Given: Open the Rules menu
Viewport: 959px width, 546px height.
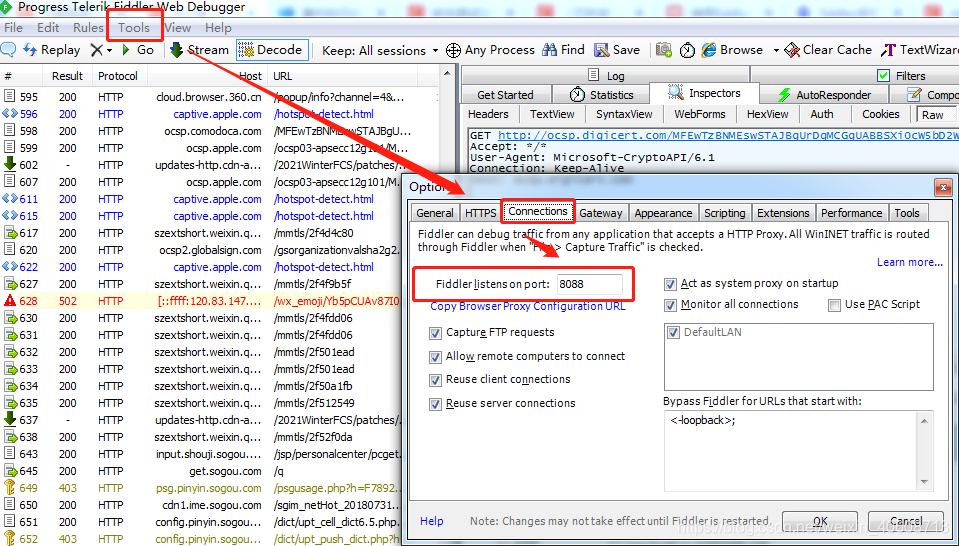Looking at the screenshot, I should coord(89,28).
